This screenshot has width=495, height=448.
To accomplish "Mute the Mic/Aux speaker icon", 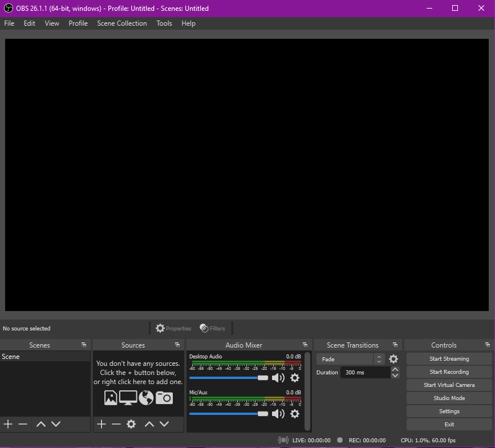I will click(278, 414).
